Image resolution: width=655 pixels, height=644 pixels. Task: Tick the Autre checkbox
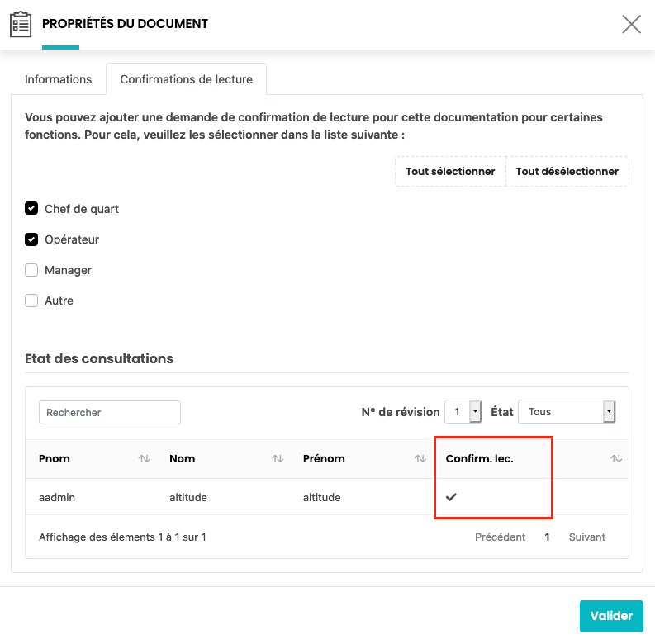pyautogui.click(x=32, y=301)
